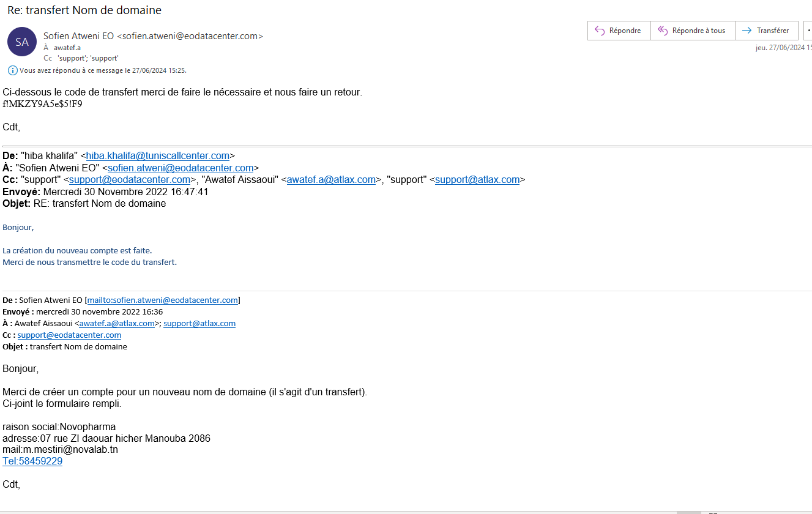This screenshot has height=514, width=812.
Task: Click the SA sender avatar
Action: point(22,42)
